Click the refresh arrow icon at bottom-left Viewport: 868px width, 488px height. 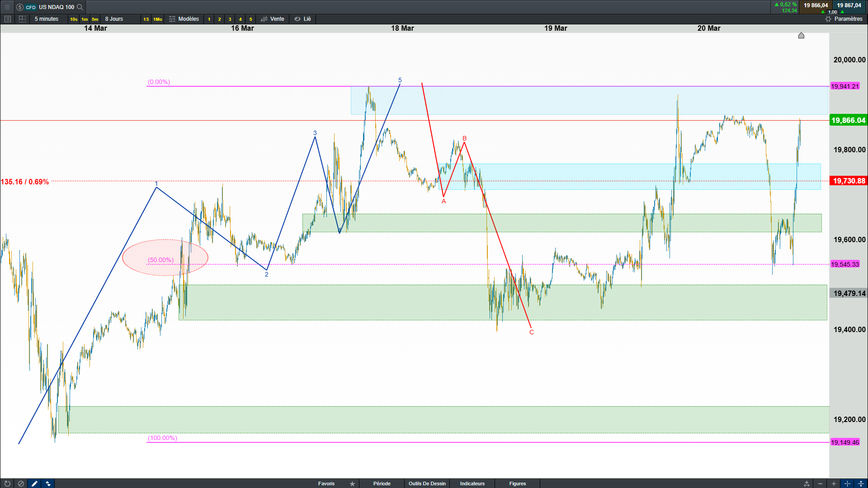(7, 483)
